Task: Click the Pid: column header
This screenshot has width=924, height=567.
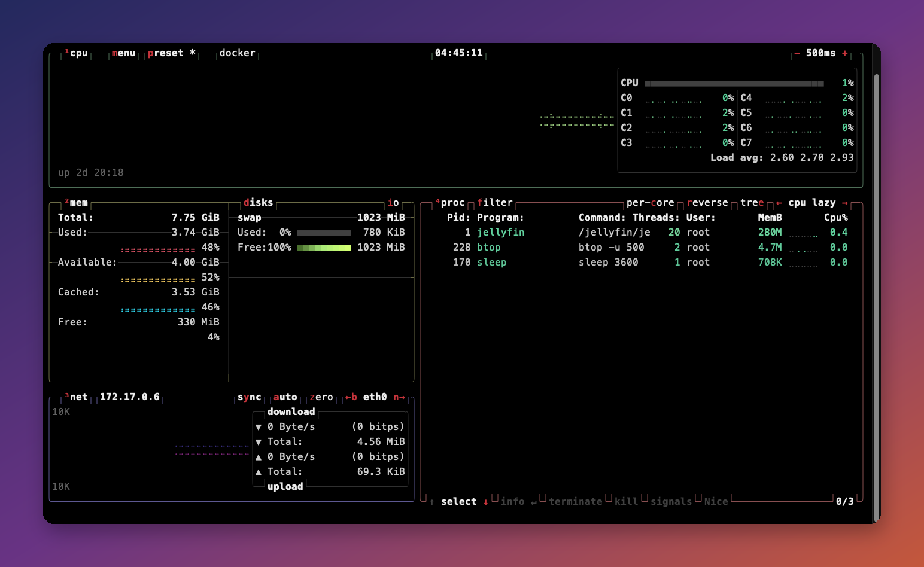Action: (459, 218)
